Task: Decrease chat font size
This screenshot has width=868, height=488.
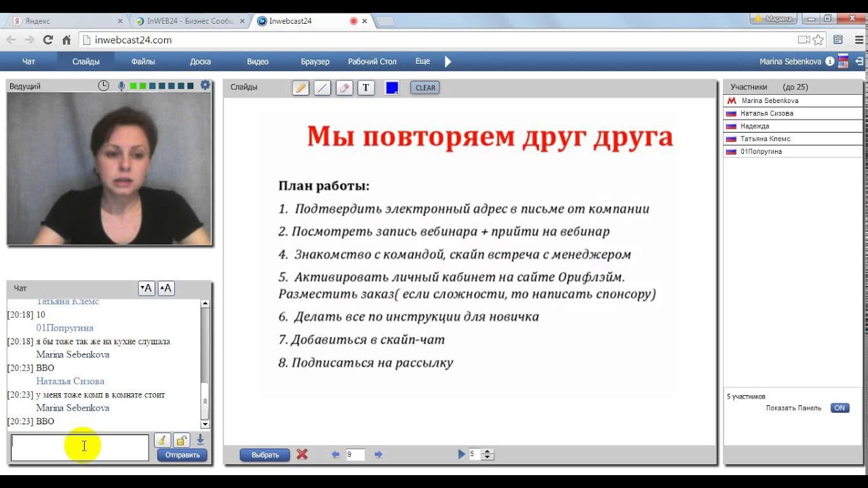Action: pos(146,288)
